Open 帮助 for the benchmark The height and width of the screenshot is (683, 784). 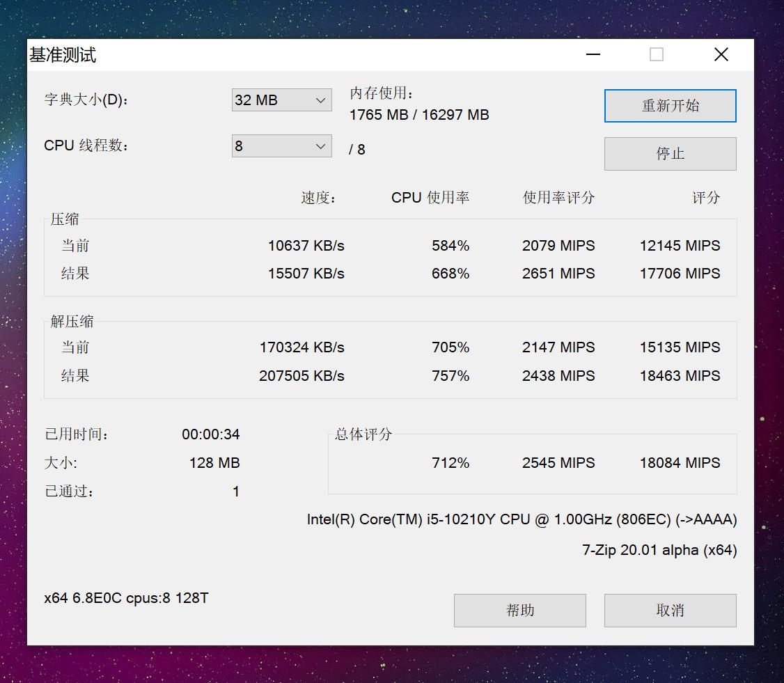(519, 611)
